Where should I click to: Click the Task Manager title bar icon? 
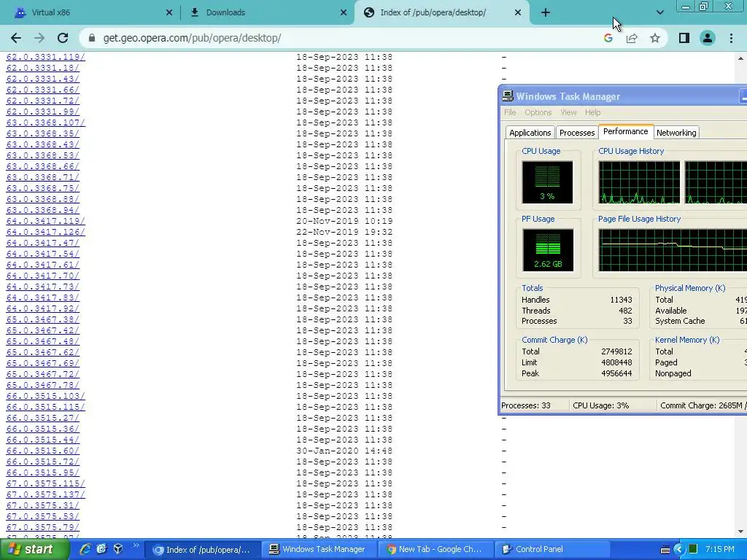(x=508, y=96)
